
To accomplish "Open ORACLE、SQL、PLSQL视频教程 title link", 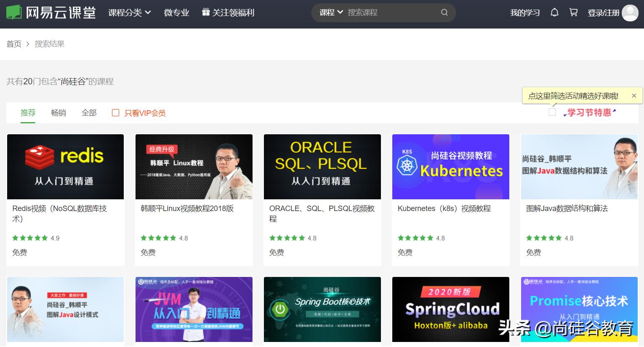I will point(322,214).
